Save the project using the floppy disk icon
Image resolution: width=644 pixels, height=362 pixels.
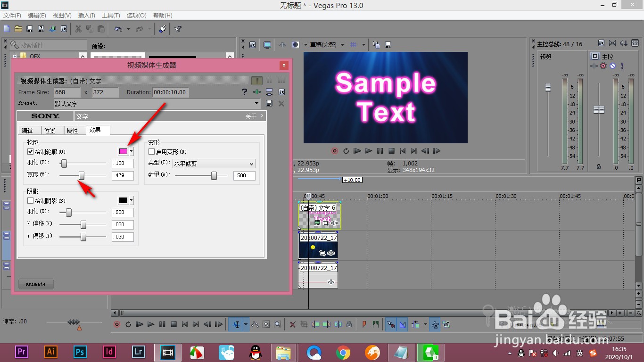(x=29, y=29)
